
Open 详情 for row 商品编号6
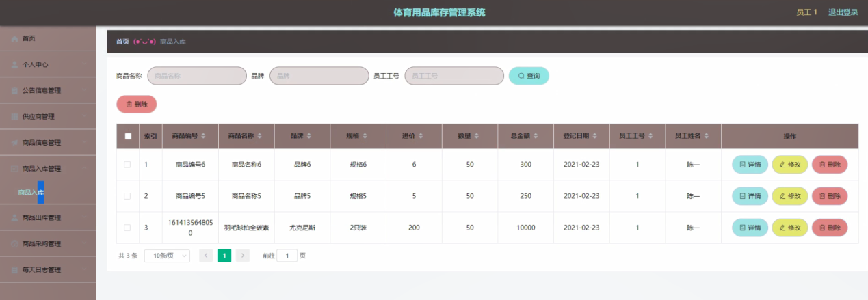tap(750, 165)
